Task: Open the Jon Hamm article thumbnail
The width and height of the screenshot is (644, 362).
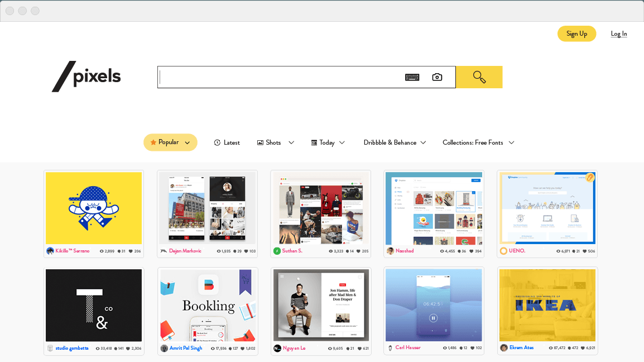Action: (321, 305)
